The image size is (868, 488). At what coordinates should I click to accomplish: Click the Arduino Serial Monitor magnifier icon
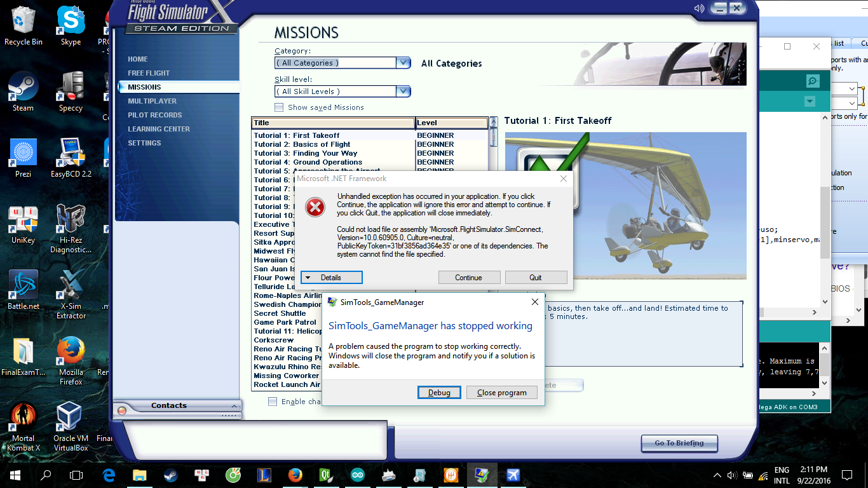pyautogui.click(x=812, y=81)
